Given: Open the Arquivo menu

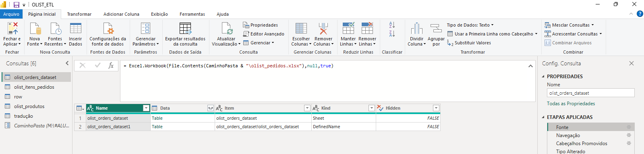Looking at the screenshot, I should [x=11, y=14].
